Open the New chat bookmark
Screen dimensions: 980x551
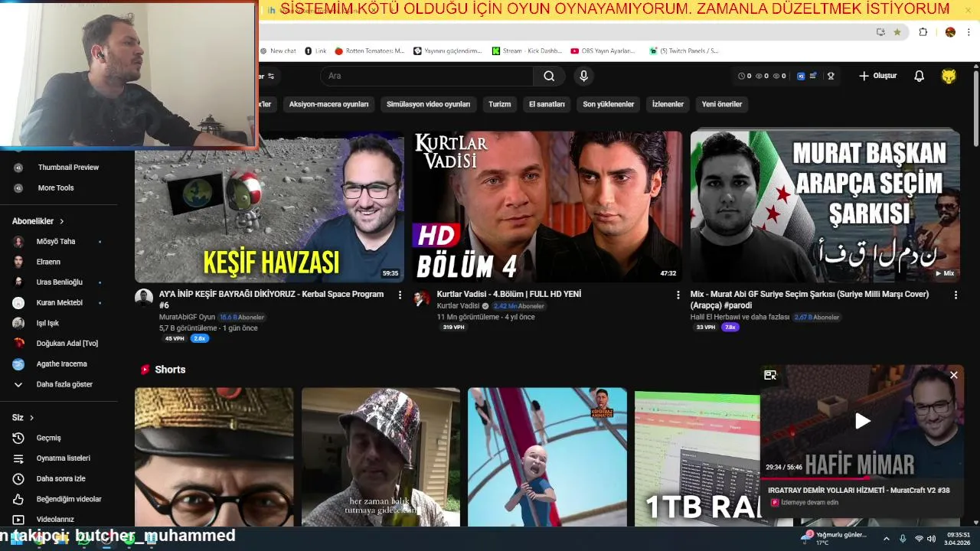278,51
